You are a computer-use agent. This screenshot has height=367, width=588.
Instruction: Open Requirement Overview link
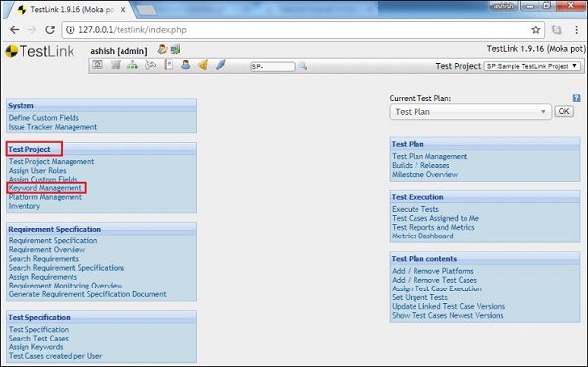(47, 250)
